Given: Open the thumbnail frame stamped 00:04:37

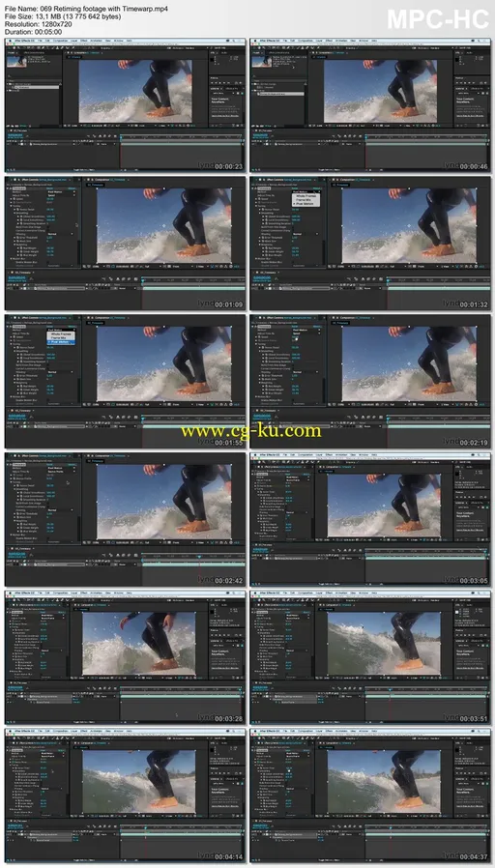Looking at the screenshot, I should [x=370, y=796].
